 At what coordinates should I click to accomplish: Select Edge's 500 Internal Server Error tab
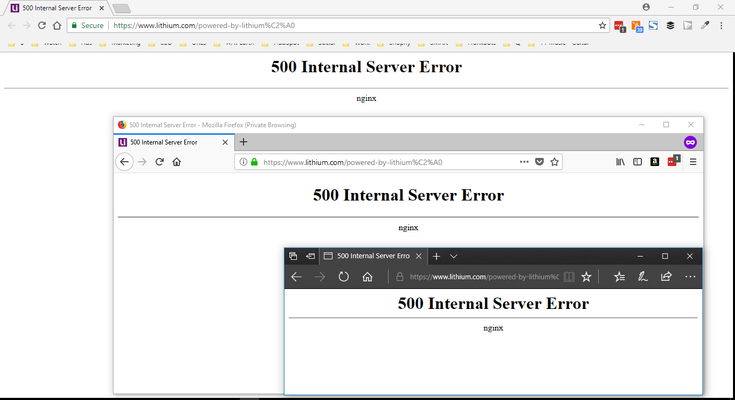(x=373, y=256)
